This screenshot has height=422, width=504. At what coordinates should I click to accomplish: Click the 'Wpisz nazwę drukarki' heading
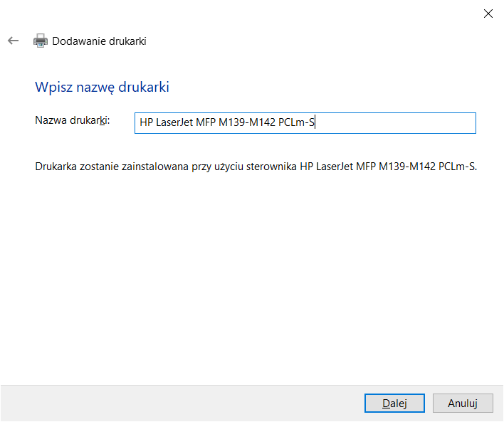[x=102, y=87]
